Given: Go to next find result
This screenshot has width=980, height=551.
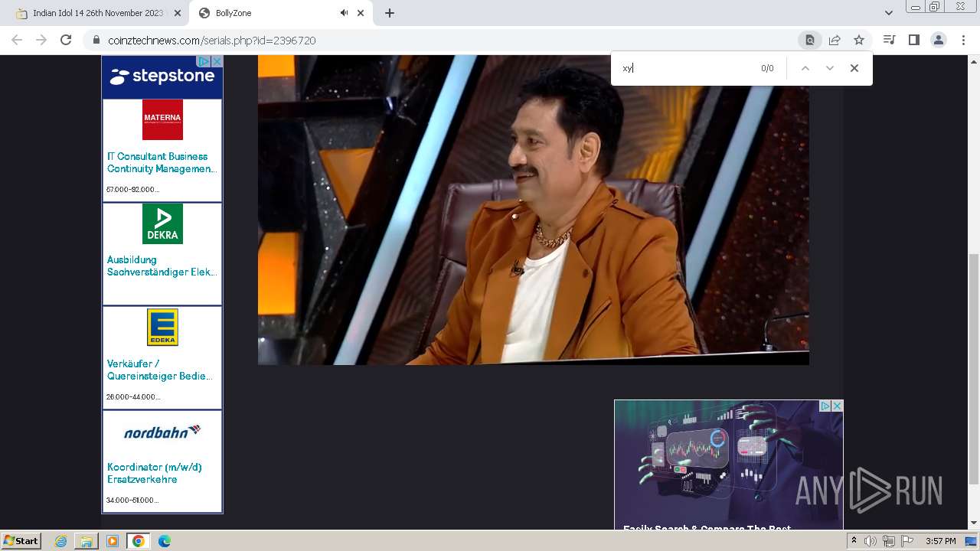Looking at the screenshot, I should pos(830,68).
